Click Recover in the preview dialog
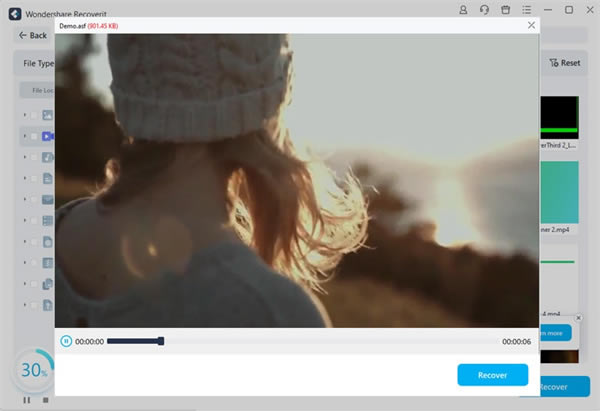The width and height of the screenshot is (600, 411). [x=492, y=375]
